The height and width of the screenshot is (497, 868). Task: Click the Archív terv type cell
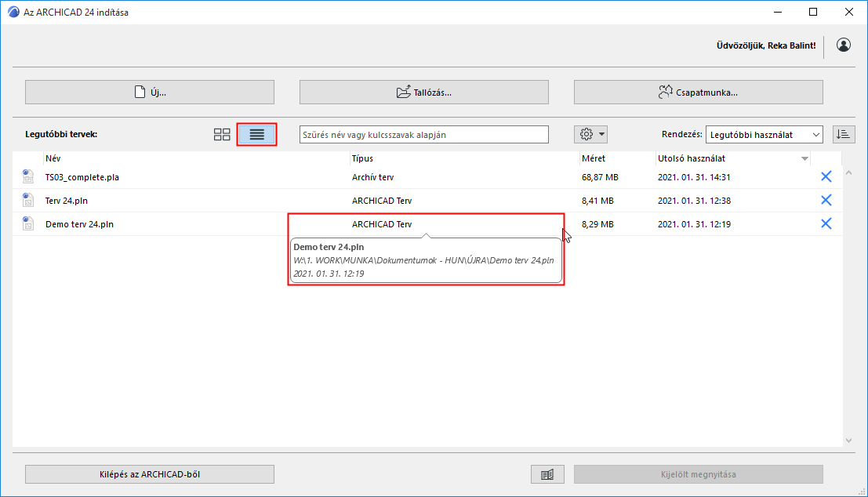tap(372, 177)
